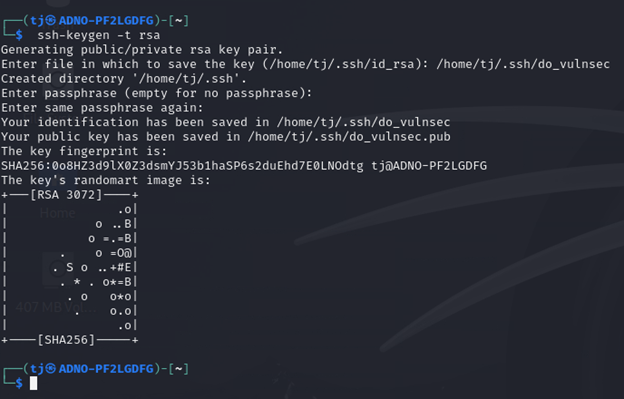Click the faint Home desktop label behind the terminal
The width and height of the screenshot is (624, 399).
pyautogui.click(x=58, y=213)
